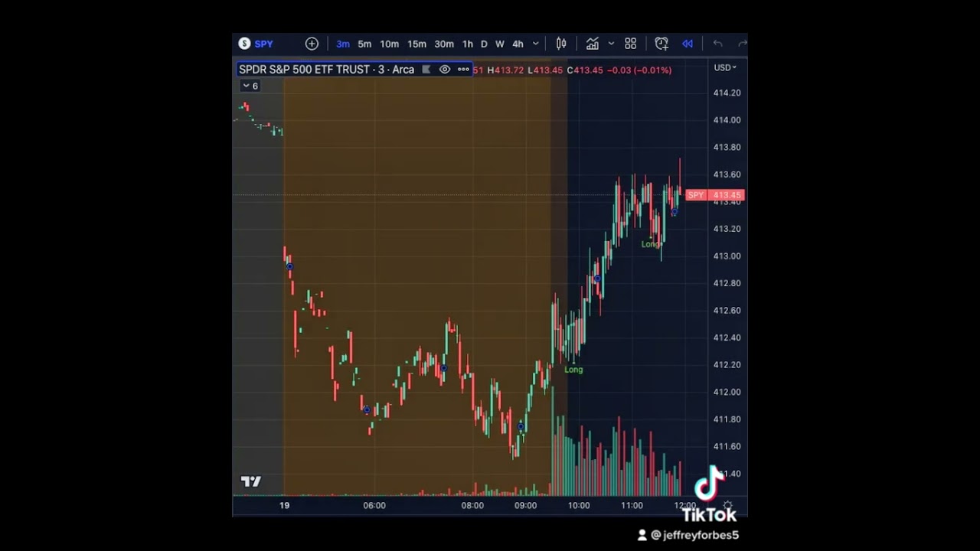Click the 413.00 price axis label
Image resolution: width=980 pixels, height=551 pixels.
point(727,256)
